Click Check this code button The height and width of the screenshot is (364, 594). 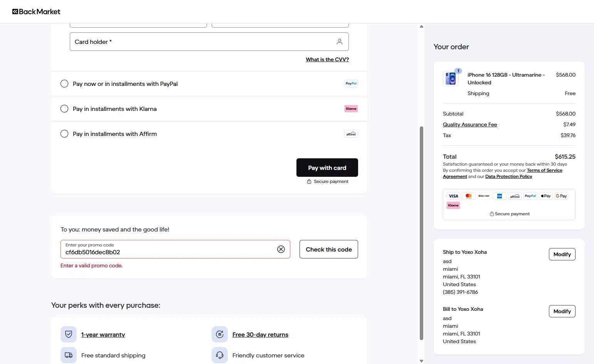(329, 249)
